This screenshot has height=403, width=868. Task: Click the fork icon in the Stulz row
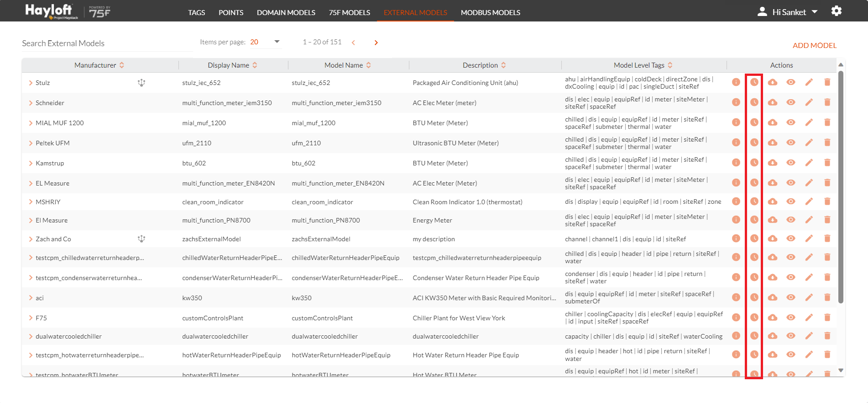[141, 83]
